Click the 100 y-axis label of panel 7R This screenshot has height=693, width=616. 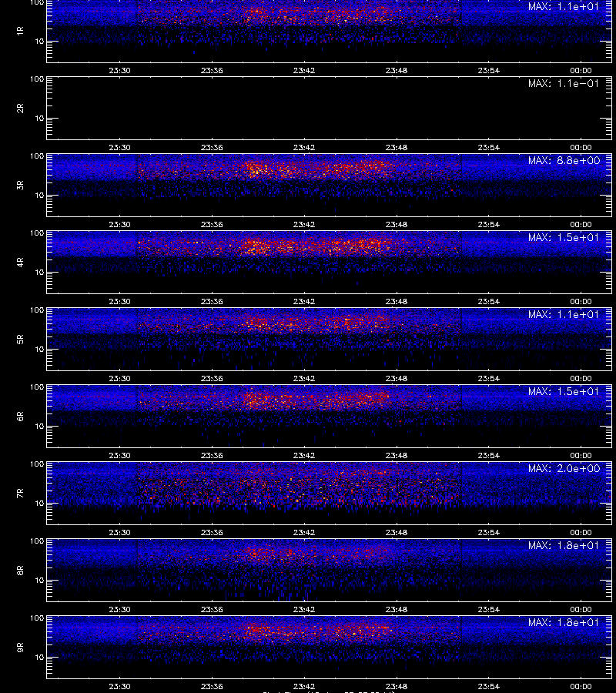(37, 464)
